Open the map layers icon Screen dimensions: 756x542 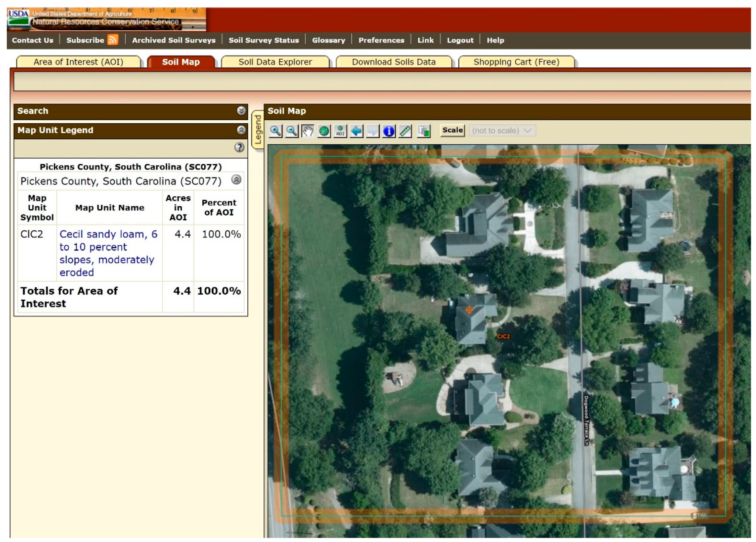pyautogui.click(x=424, y=131)
